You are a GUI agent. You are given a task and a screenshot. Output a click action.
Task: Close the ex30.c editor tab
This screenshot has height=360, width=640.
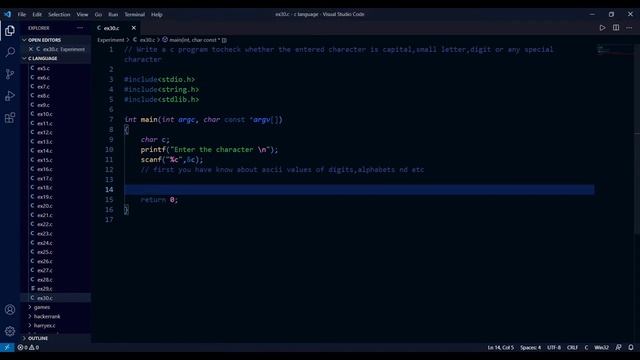[x=133, y=28]
